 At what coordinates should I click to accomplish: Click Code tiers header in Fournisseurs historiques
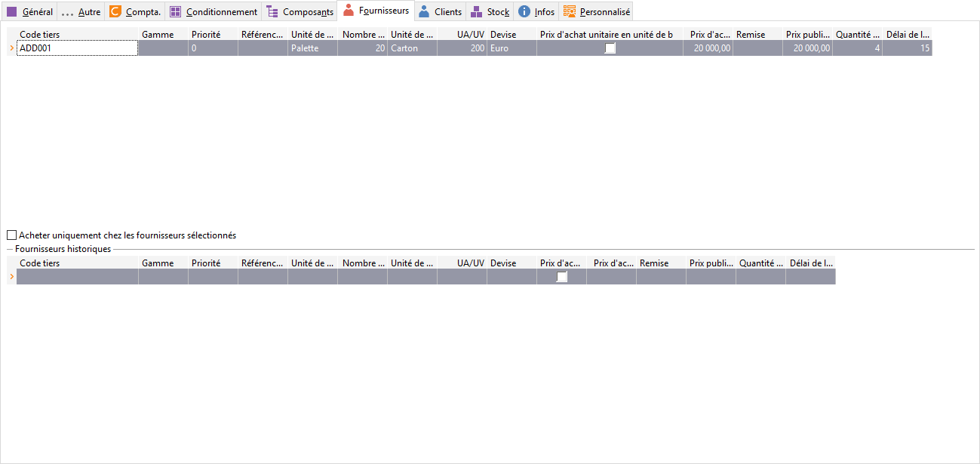pyautogui.click(x=77, y=263)
